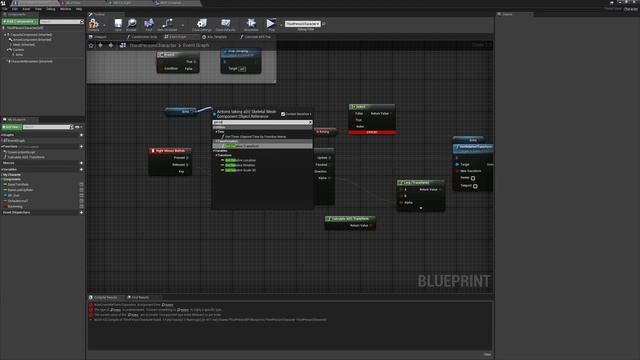This screenshot has width=640, height=360.
Task: Click the Browse magnifier toolbar icon
Action: [x=131, y=23]
